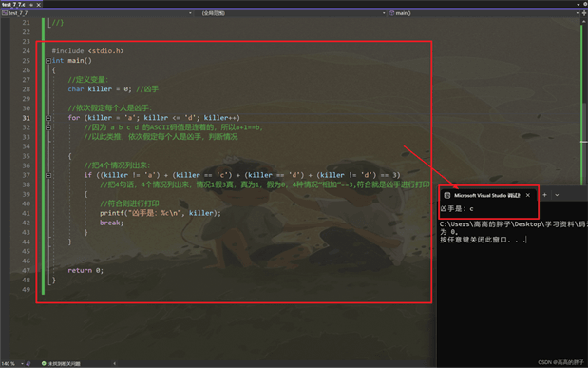Pin the test_7_7.c tab
The width and height of the screenshot is (588, 368).
(x=31, y=5)
